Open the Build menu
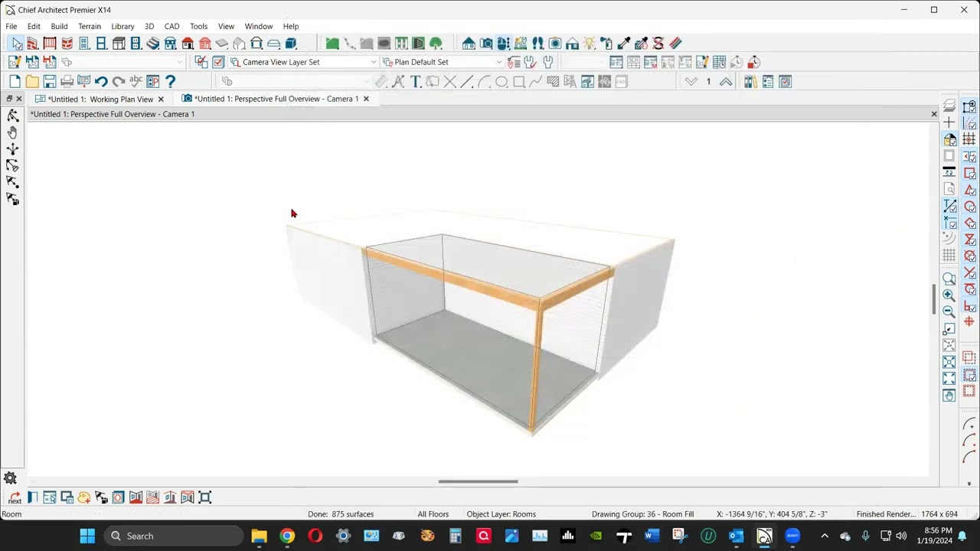 pyautogui.click(x=59, y=26)
